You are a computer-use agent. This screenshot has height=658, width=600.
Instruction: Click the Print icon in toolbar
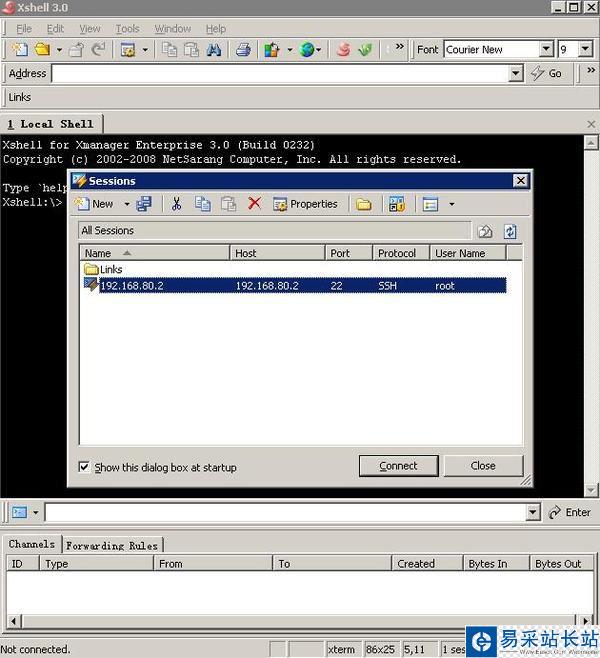click(243, 50)
